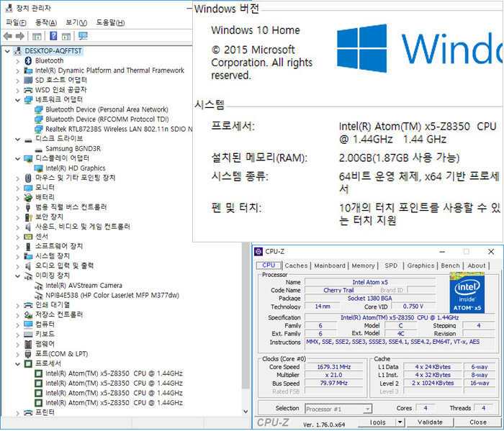Select Bluetooth Device (Personal Area Network)
Viewport: 504px width, 431px height.
coord(107,109)
